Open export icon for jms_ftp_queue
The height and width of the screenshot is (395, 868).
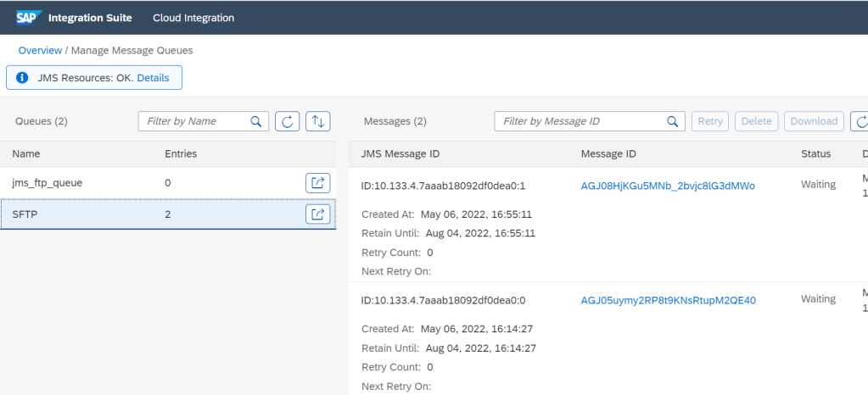tap(317, 183)
